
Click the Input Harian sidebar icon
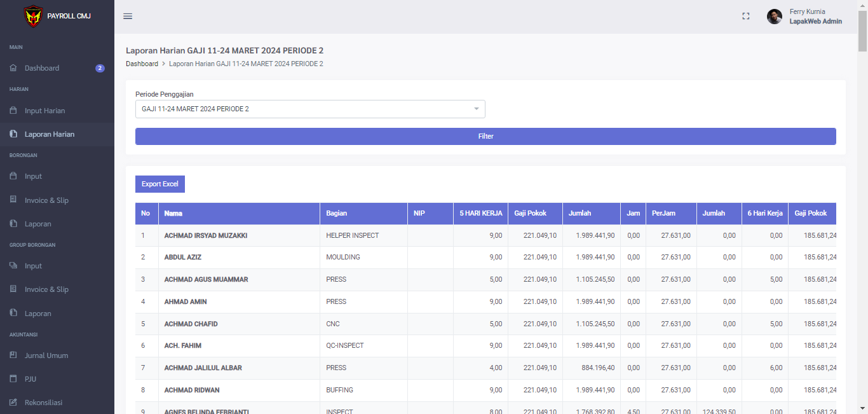pos(13,111)
